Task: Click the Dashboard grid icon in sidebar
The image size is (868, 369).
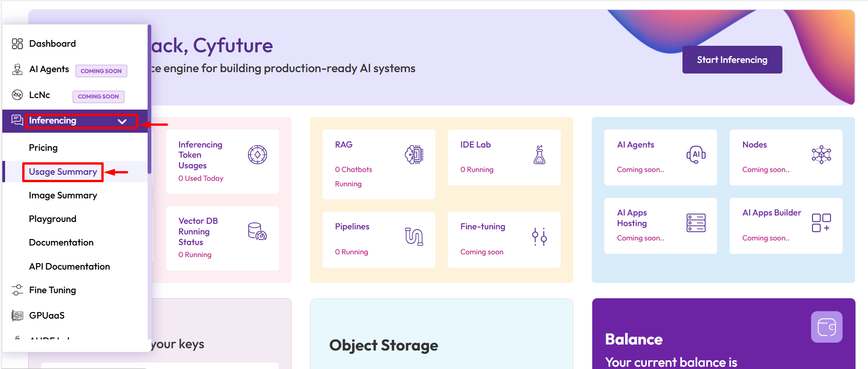Action: [17, 44]
